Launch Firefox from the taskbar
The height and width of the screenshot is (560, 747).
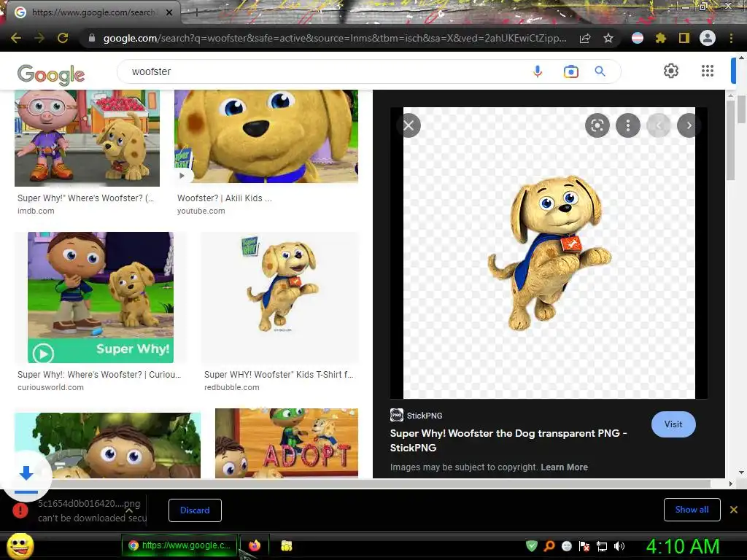click(255, 545)
